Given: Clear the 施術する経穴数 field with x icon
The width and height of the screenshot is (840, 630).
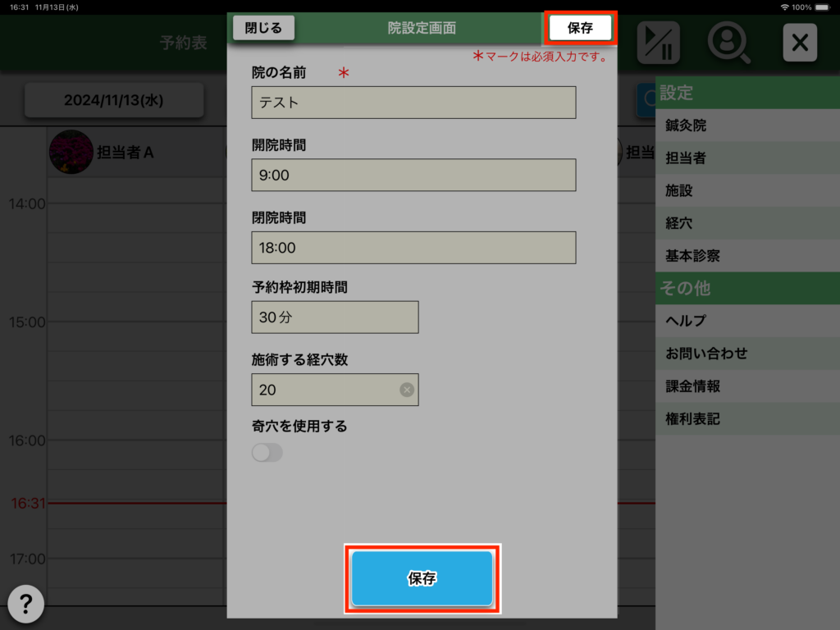Looking at the screenshot, I should (407, 390).
